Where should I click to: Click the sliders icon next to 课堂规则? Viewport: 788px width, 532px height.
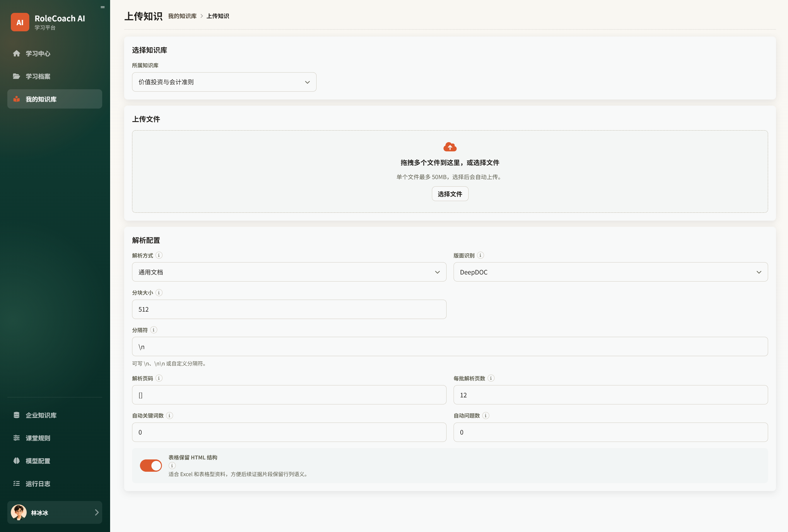coord(16,438)
